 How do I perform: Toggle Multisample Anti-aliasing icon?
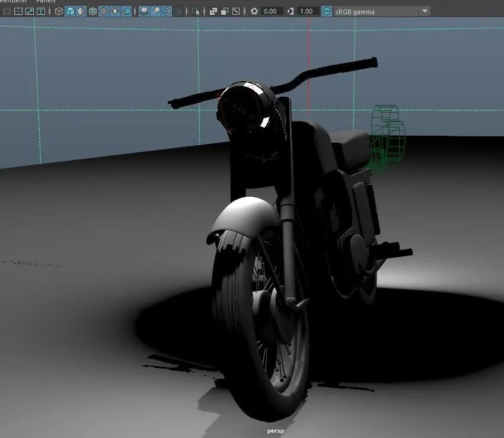pos(167,12)
